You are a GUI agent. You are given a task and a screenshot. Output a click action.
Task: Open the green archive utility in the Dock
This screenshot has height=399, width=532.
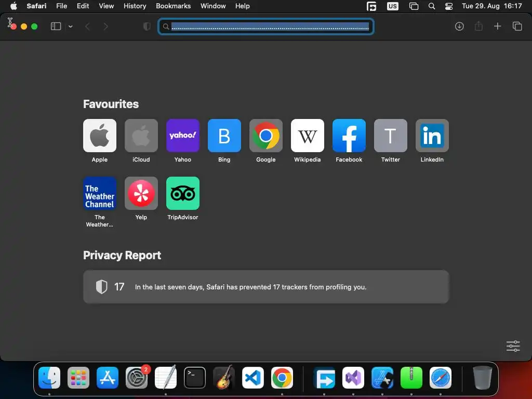pos(411,378)
